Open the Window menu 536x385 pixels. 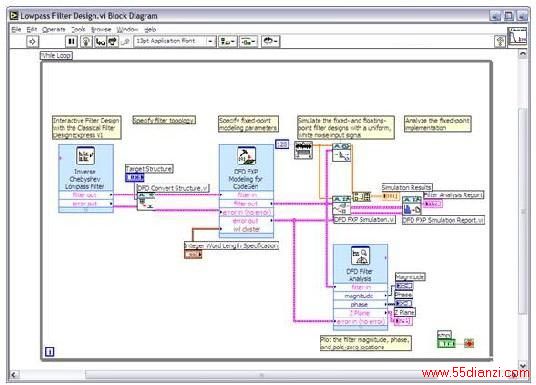(x=127, y=29)
